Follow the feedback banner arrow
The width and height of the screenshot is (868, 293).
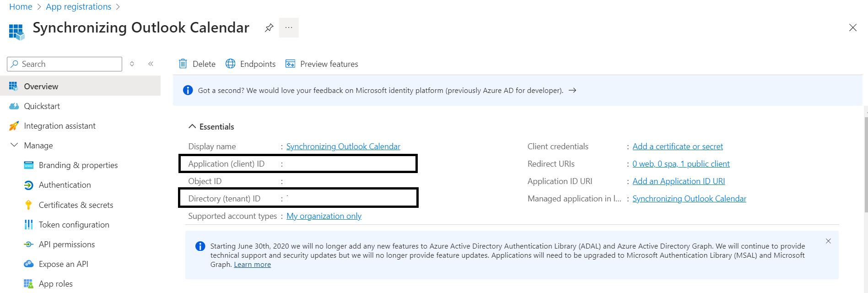point(572,91)
